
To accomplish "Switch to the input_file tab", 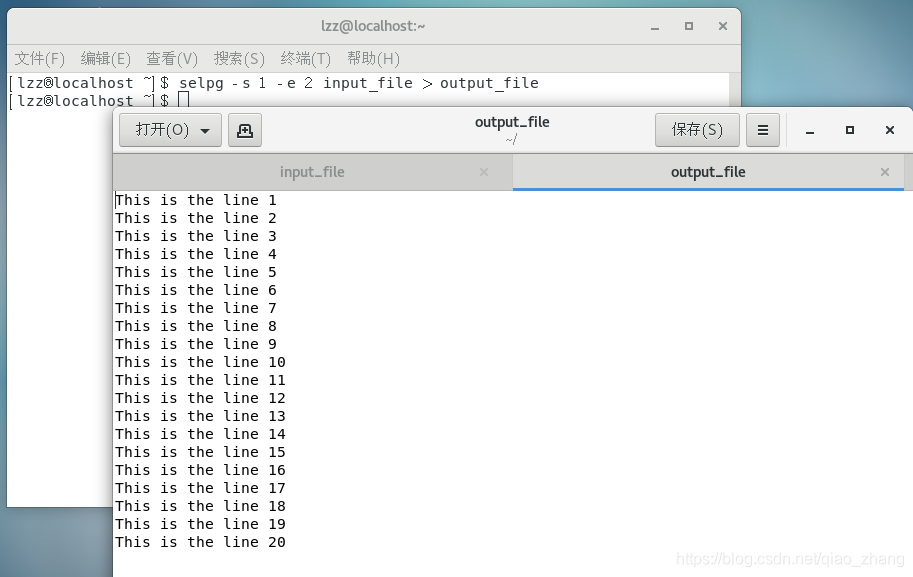I will tap(313, 172).
